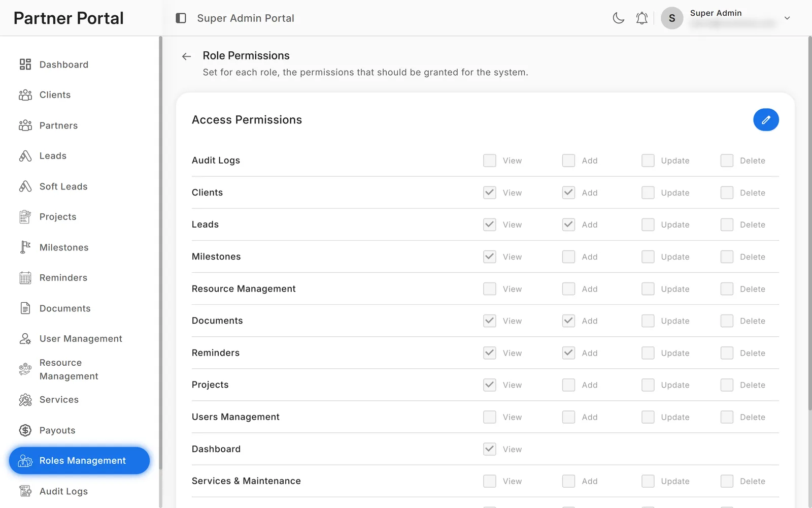The width and height of the screenshot is (812, 508).
Task: Click the Audit Logs icon in sidebar
Action: pyautogui.click(x=25, y=491)
